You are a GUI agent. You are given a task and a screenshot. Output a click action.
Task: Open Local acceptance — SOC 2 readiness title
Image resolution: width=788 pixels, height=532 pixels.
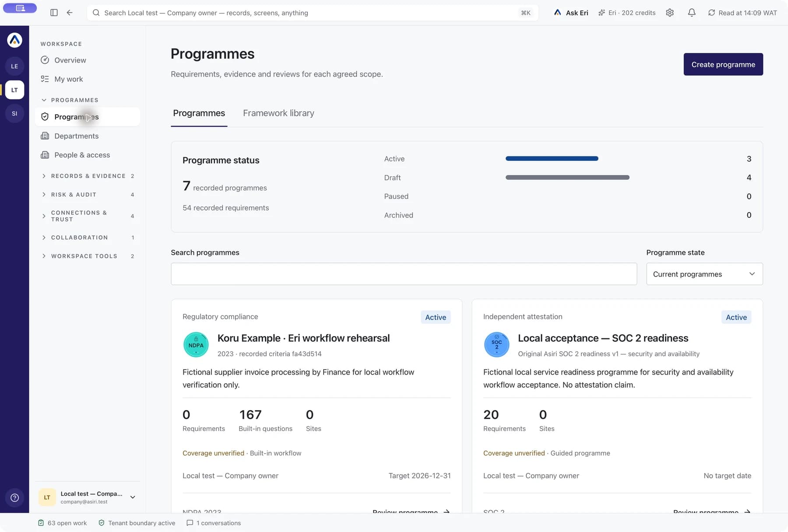(603, 338)
